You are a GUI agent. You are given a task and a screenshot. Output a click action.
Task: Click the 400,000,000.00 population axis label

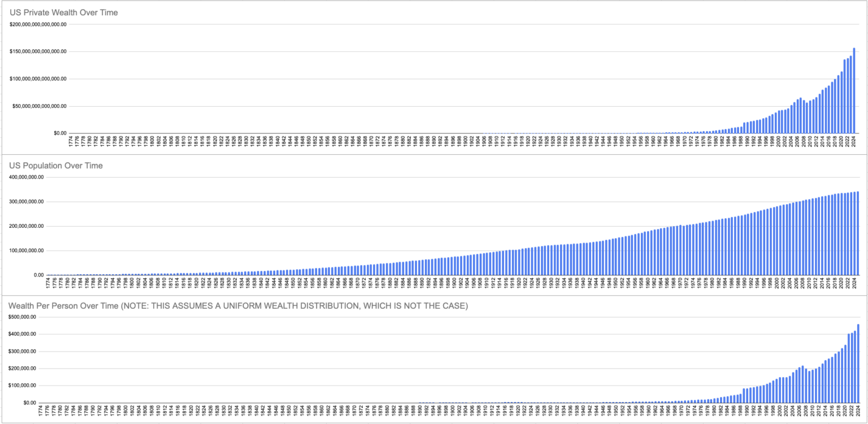(26, 178)
